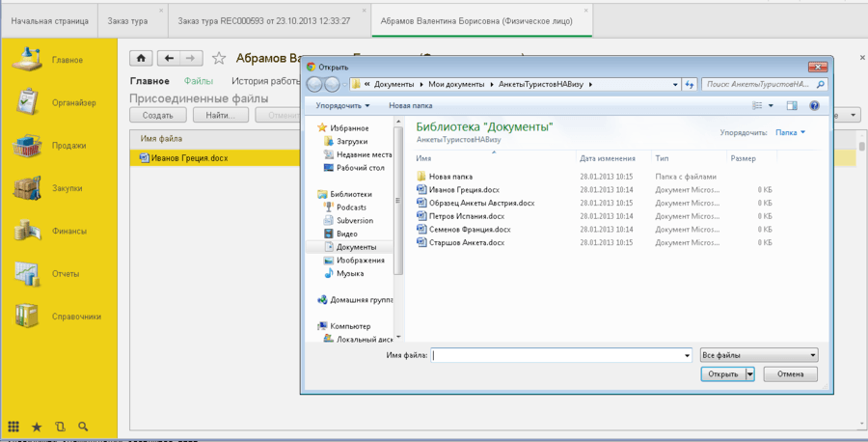Open history icon in bottom bar

pos(60,427)
